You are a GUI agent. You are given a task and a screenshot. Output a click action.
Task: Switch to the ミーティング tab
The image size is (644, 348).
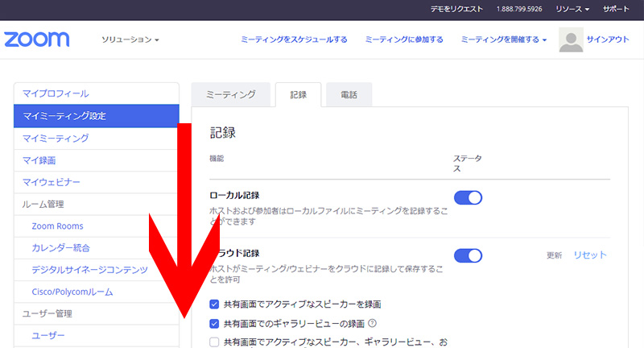pyautogui.click(x=231, y=95)
